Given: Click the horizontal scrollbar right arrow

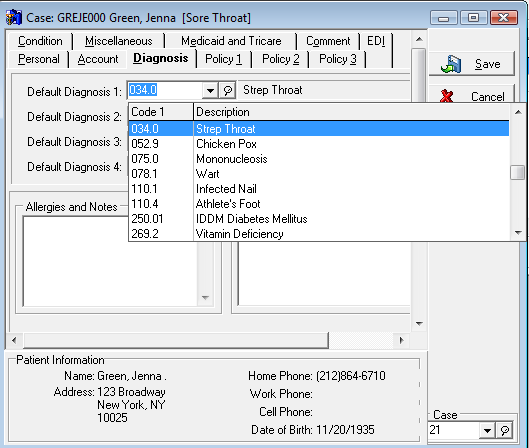Looking at the screenshot, I should pos(401,340).
